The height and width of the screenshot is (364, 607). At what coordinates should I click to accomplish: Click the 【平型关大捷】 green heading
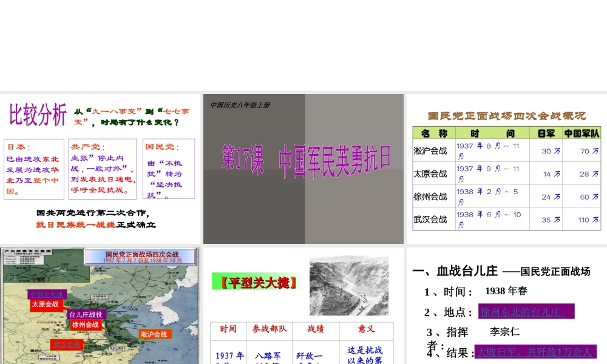[258, 282]
